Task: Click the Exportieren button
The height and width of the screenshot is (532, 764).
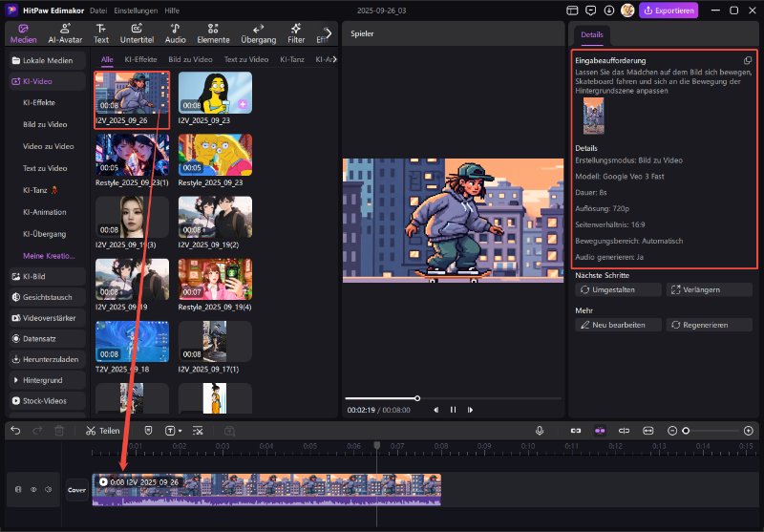Action: coord(668,11)
